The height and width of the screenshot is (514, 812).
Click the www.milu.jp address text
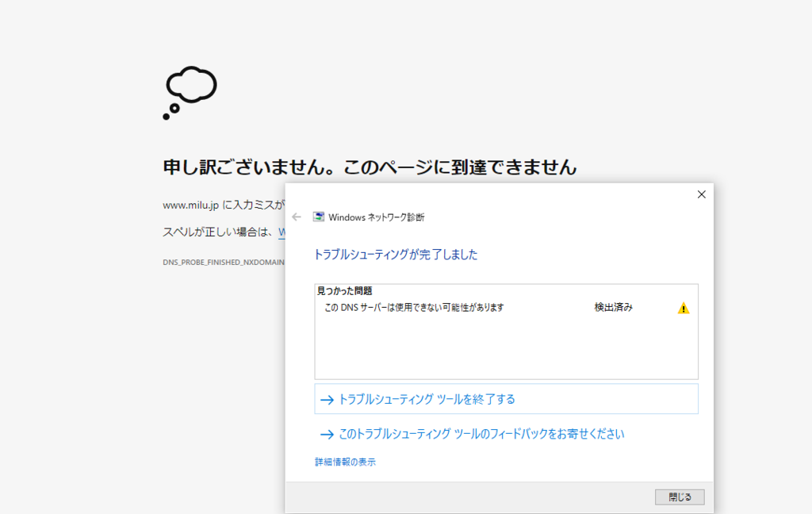pyautogui.click(x=190, y=205)
